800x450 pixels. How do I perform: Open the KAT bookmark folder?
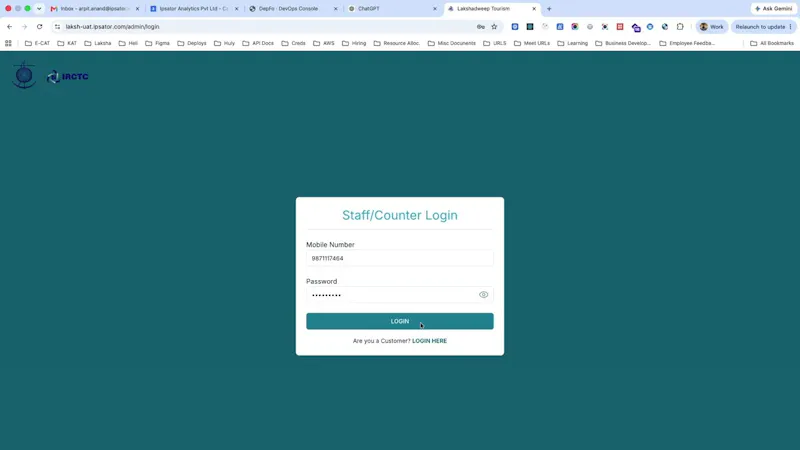67,43
